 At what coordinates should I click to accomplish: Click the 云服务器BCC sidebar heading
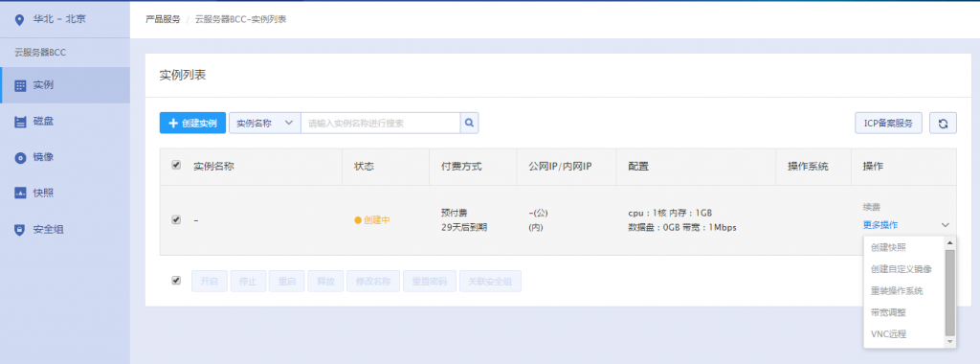40,53
